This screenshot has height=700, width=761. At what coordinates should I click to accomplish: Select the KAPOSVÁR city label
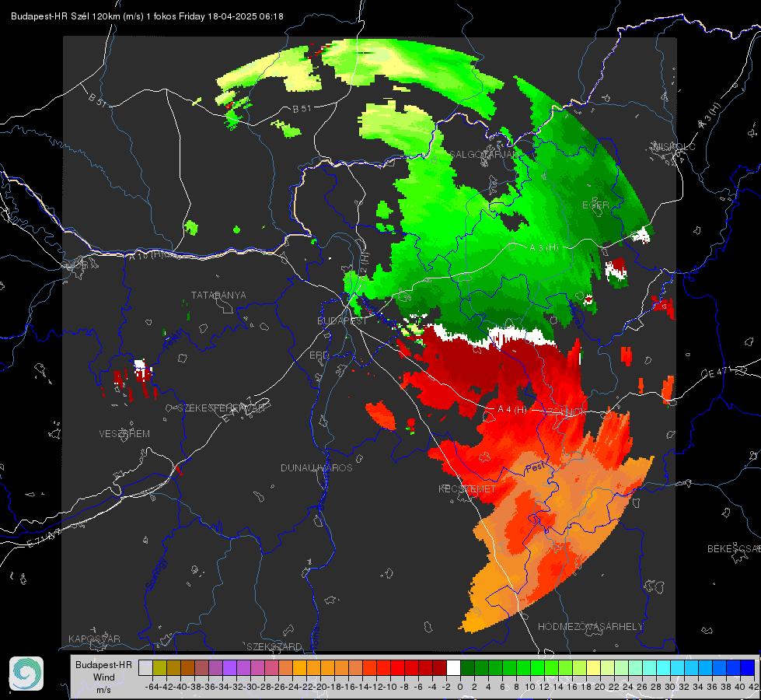94,639
